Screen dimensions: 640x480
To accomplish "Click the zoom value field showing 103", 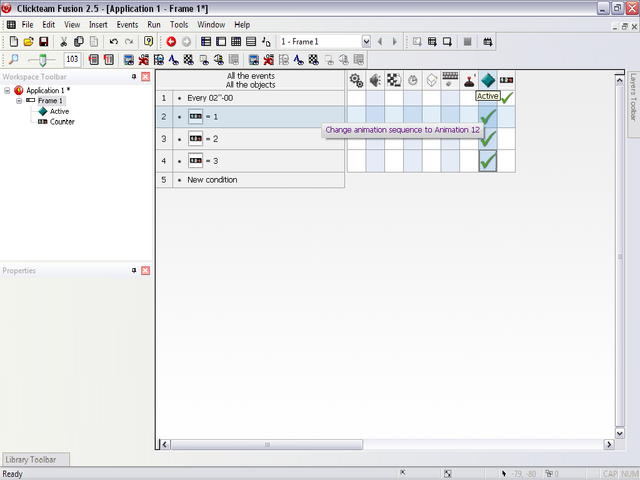I will click(72, 60).
